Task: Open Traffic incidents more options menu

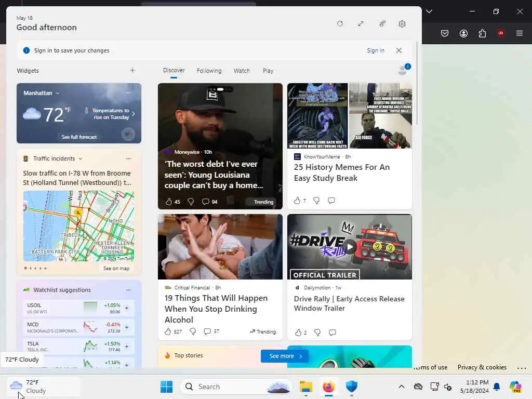Action: point(128,158)
